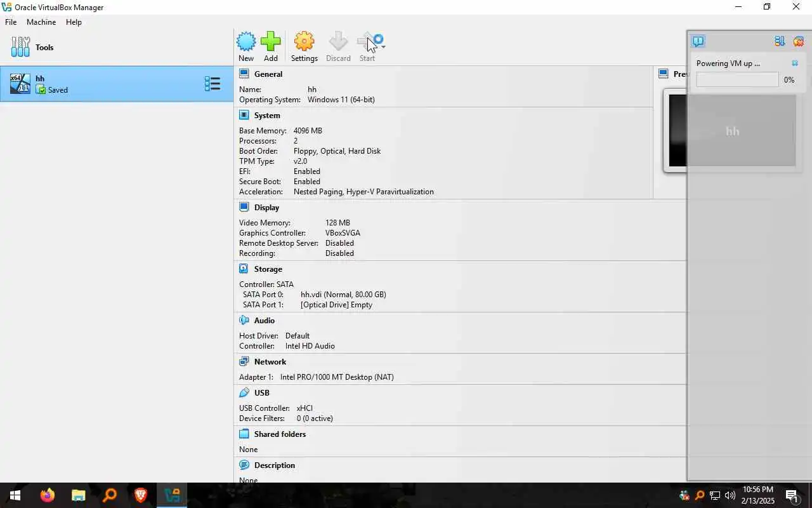
Task: Click the keep finished progresses icon in notifications
Action: click(x=780, y=41)
